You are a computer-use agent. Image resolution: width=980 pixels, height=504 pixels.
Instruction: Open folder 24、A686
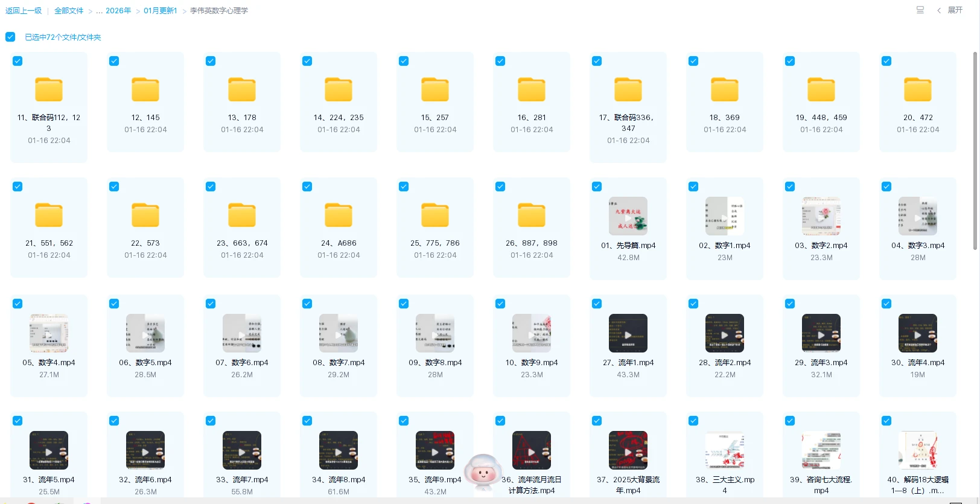[x=339, y=215]
